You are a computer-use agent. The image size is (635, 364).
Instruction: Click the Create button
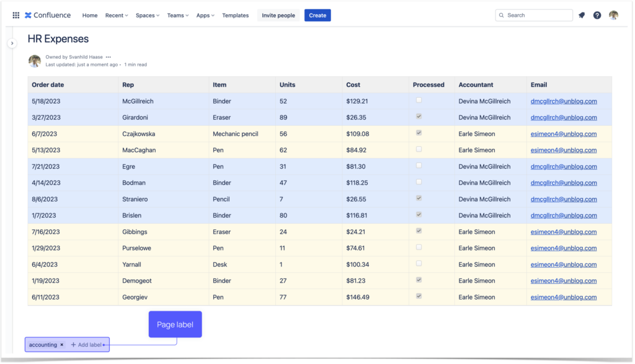[x=317, y=15]
